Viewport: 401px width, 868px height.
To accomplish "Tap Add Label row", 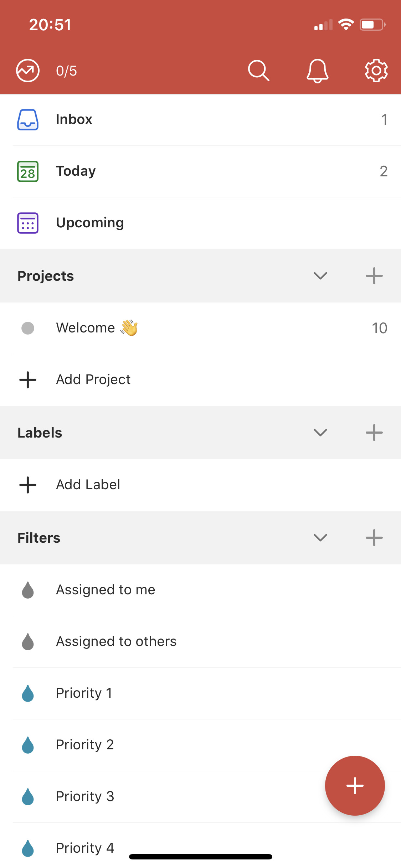I will pos(88,485).
